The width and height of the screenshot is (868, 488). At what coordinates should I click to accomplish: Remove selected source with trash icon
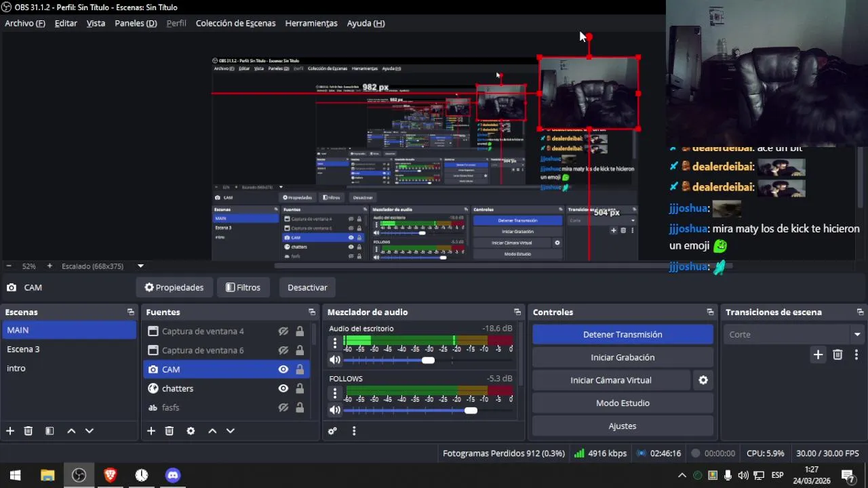170,430
